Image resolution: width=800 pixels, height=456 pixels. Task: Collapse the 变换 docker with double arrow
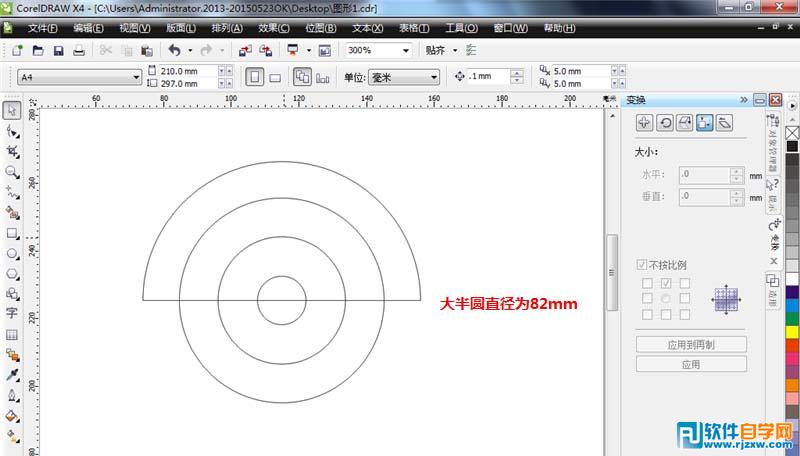coord(743,99)
